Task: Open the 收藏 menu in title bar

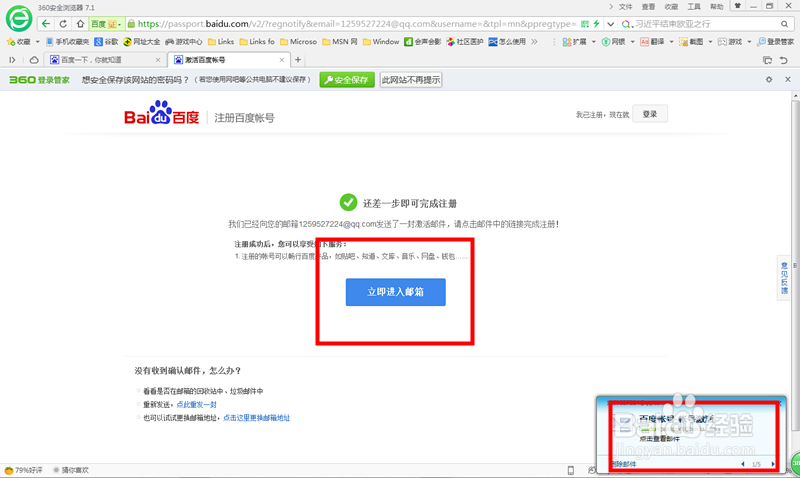Action: 671,7
